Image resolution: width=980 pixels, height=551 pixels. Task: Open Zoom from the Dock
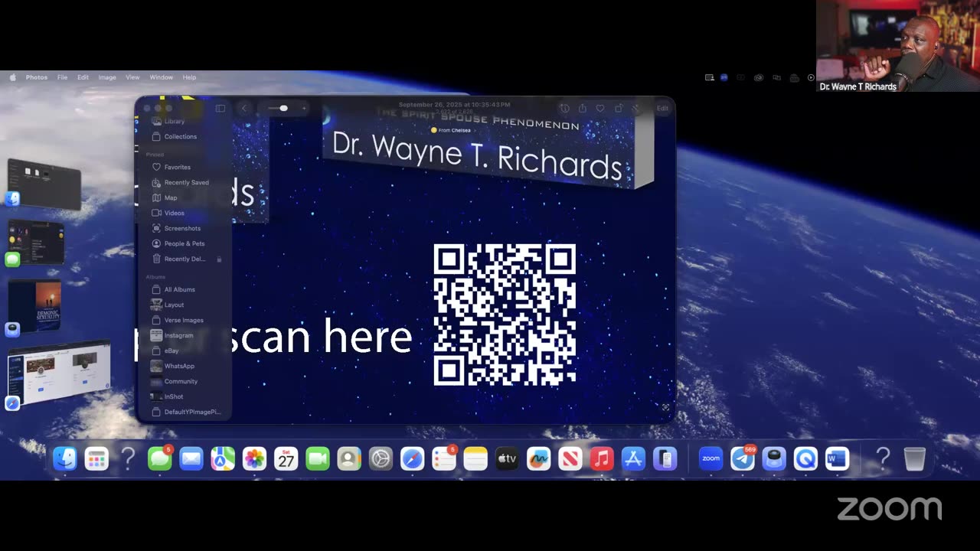711,458
